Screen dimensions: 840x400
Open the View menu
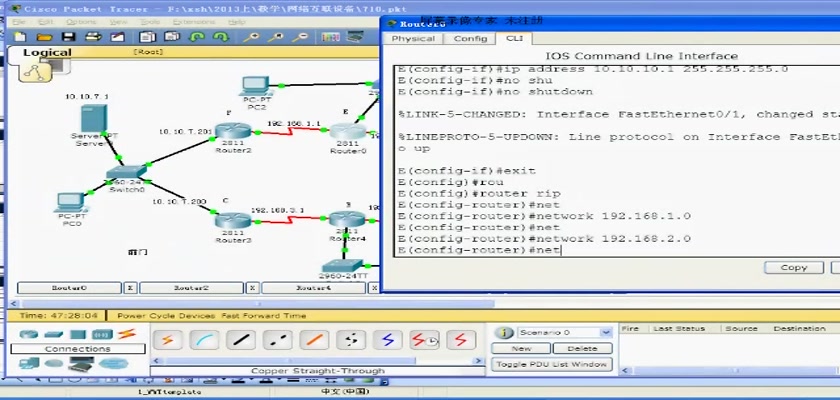point(118,22)
